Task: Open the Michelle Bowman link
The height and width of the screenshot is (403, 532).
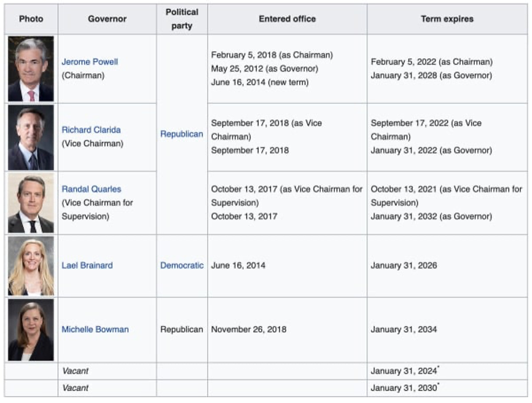Action: (x=95, y=329)
